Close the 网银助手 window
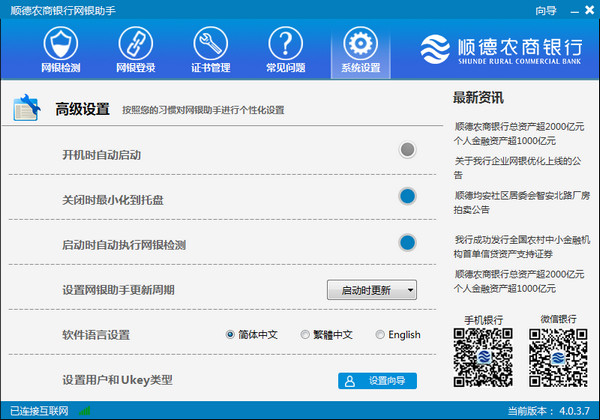Image resolution: width=600 pixels, height=420 pixels. (589, 10)
